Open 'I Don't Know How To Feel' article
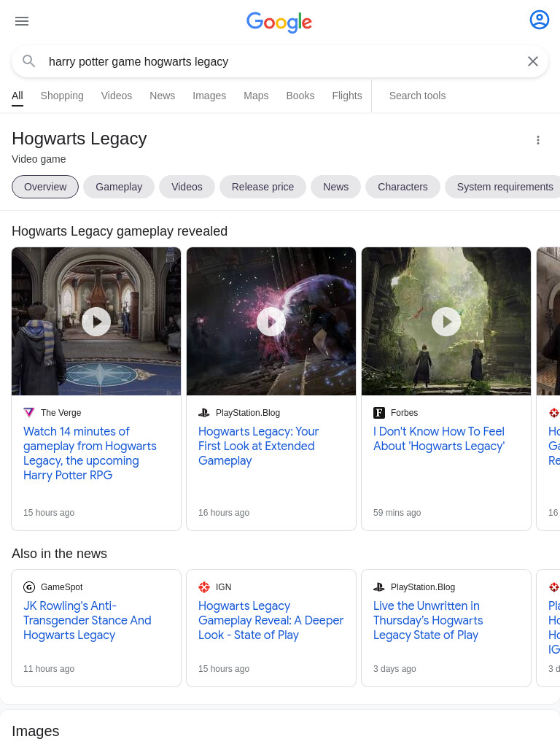This screenshot has width=560, height=747. (439, 438)
